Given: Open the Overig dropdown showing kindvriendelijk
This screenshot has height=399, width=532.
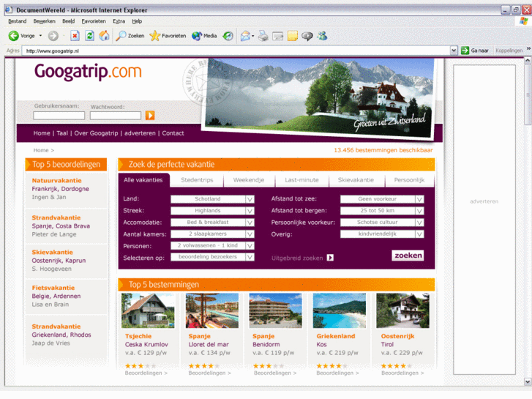Looking at the screenshot, I should [x=382, y=234].
